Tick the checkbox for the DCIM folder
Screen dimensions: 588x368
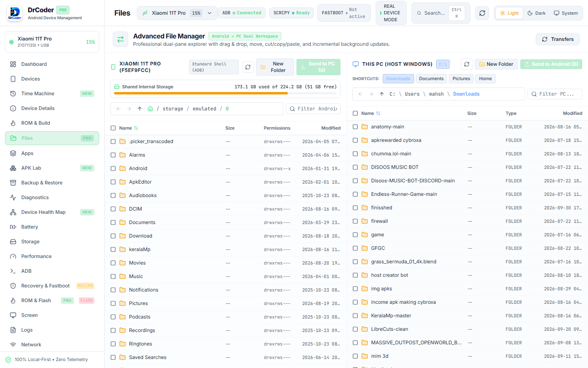point(113,209)
